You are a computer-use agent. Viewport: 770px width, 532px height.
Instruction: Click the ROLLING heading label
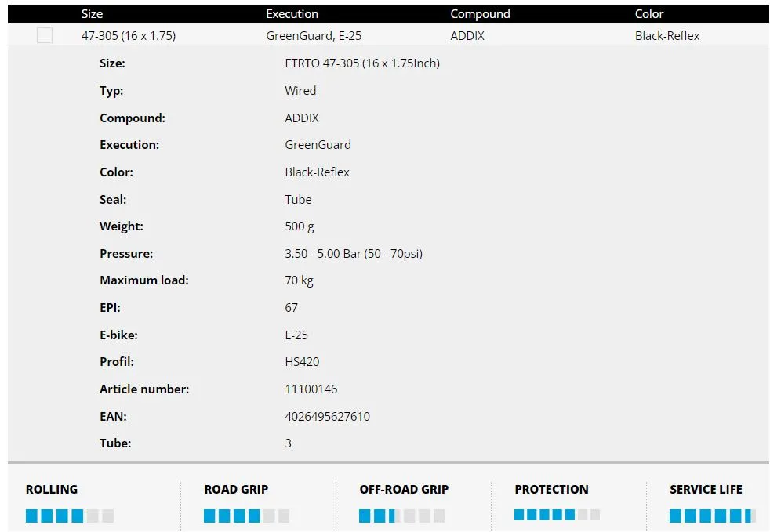click(52, 490)
